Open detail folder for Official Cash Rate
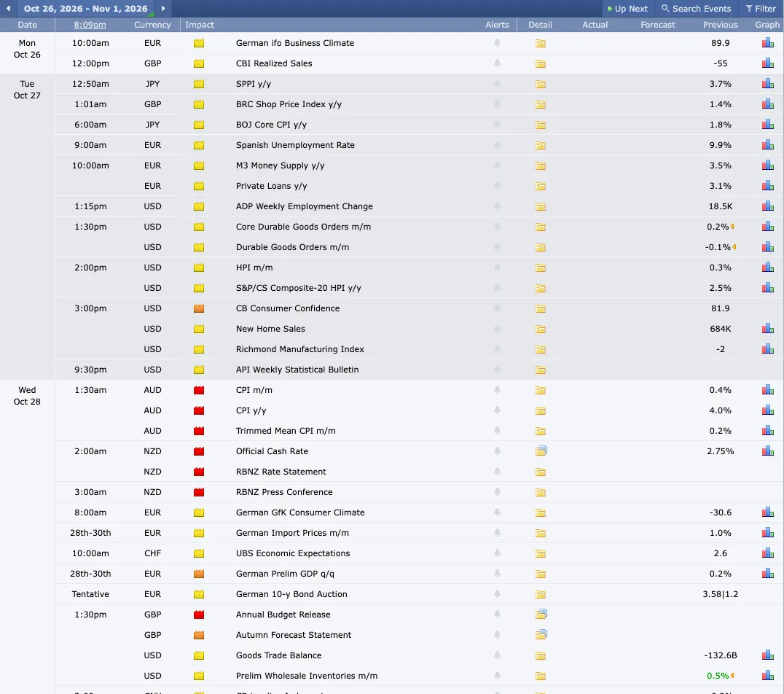Image resolution: width=784 pixels, height=694 pixels. point(541,451)
